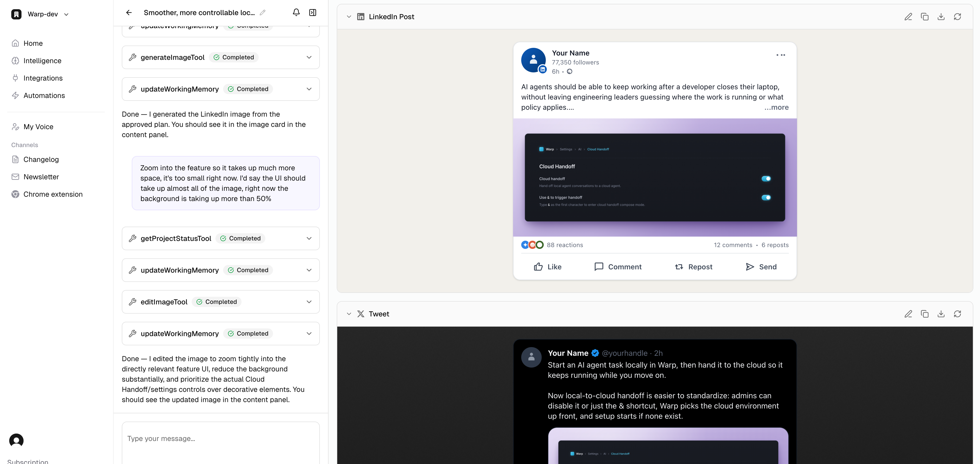Viewport: 980px width, 464px height.
Task: Expand updateWorkingMemory step below getProjectStatusTool
Action: coord(221,270)
